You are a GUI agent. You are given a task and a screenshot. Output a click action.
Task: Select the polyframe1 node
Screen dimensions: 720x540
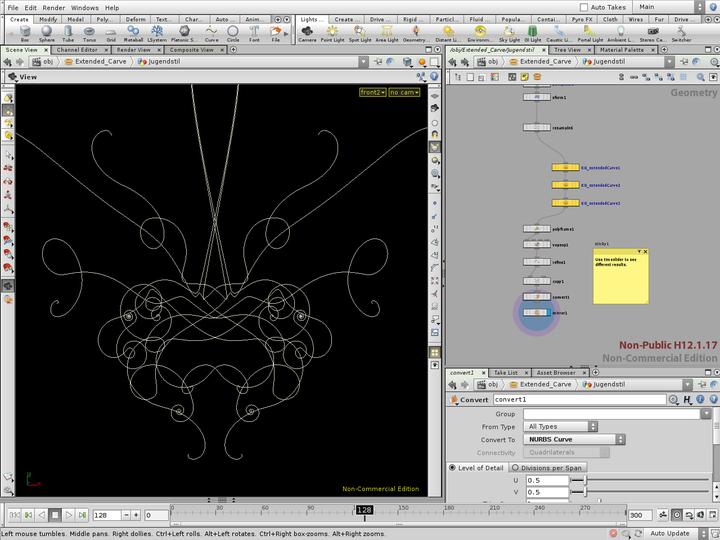point(537,228)
